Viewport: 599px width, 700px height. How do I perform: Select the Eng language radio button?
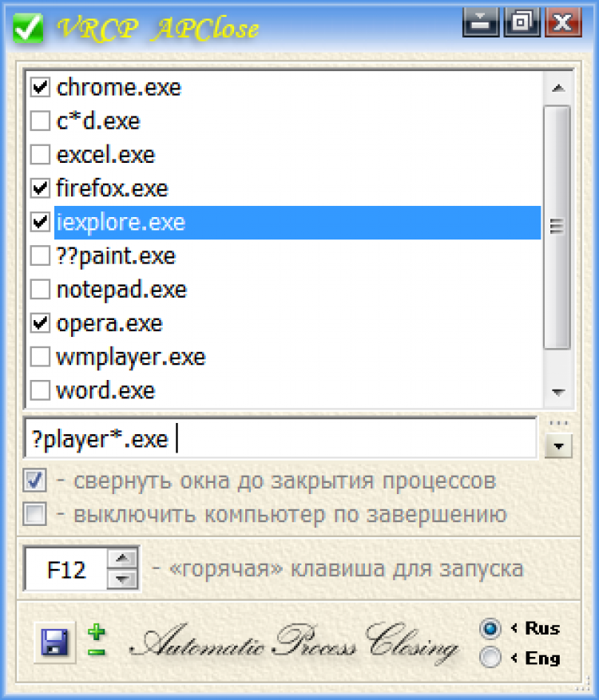[491, 658]
